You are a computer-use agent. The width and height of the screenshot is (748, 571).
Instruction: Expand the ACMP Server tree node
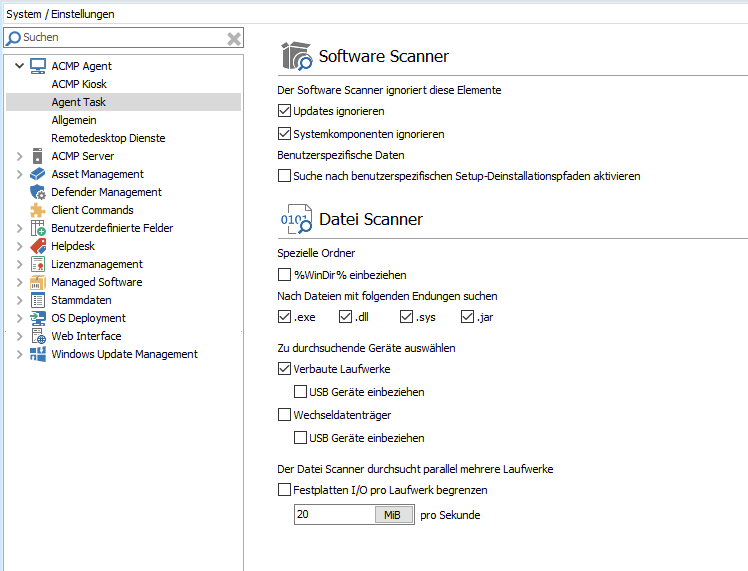point(19,156)
